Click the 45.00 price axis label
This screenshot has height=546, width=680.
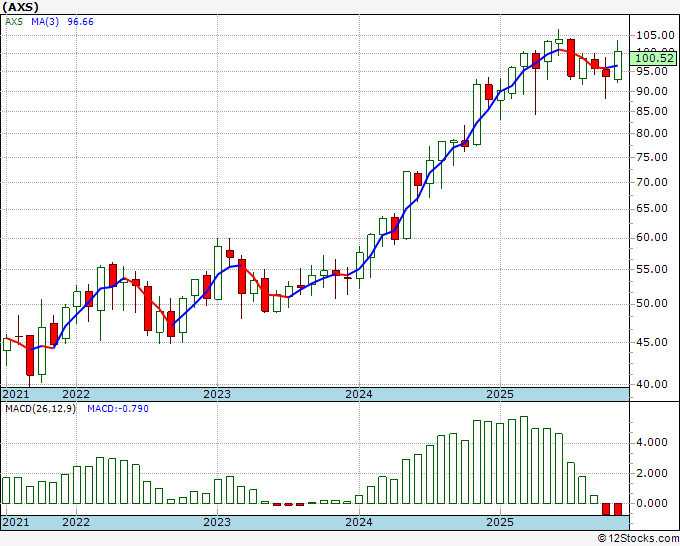tap(652, 342)
